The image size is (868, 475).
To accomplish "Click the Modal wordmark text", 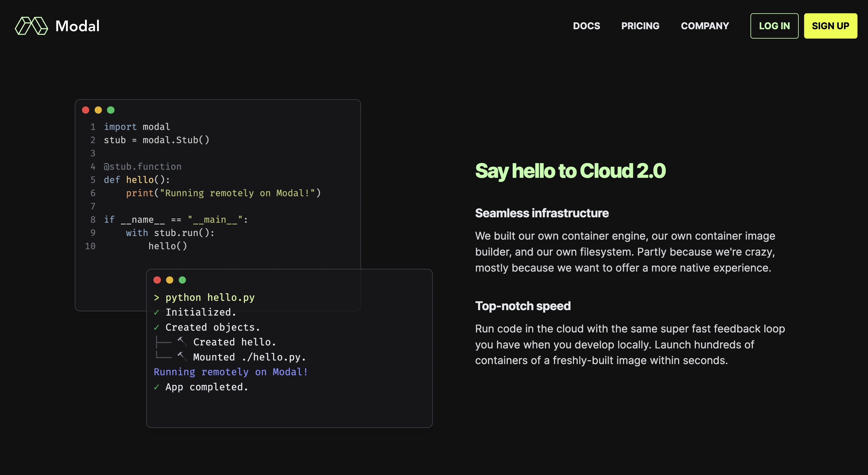I will tap(77, 26).
